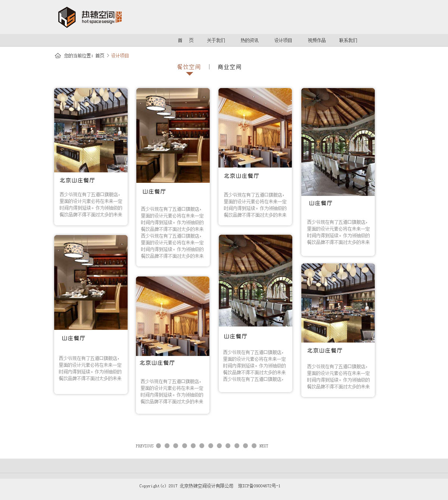448x500 pixels.
Task: Select the last pagination dot
Action: click(x=254, y=446)
